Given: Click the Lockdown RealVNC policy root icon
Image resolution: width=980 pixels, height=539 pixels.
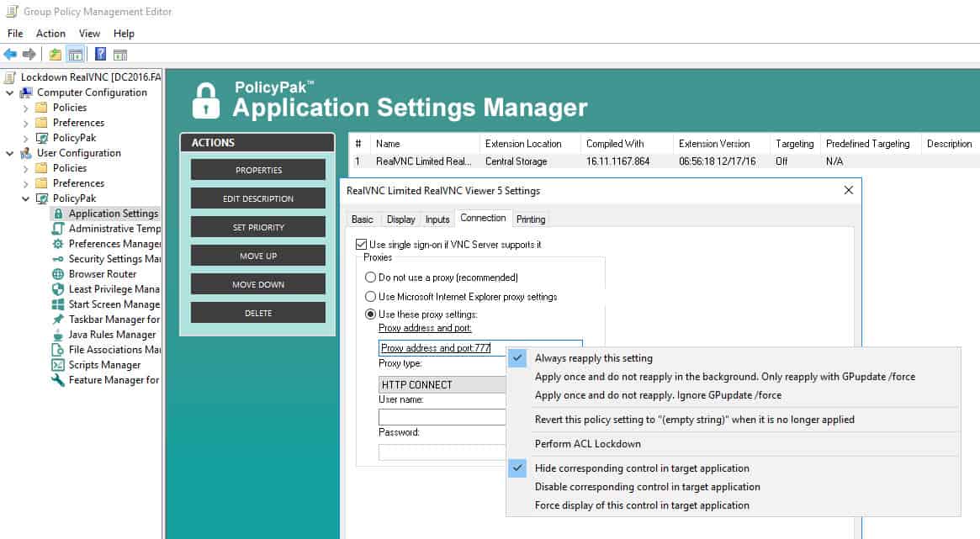Looking at the screenshot, I should 10,77.
